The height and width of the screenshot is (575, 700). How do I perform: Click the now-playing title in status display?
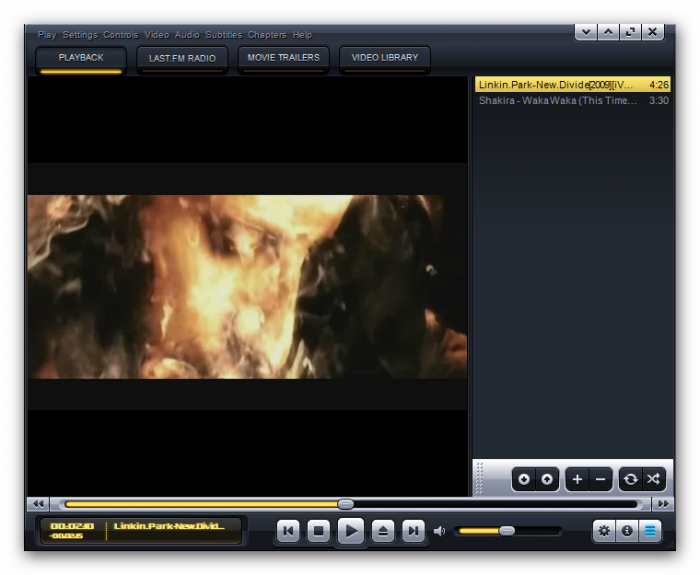click(169, 526)
